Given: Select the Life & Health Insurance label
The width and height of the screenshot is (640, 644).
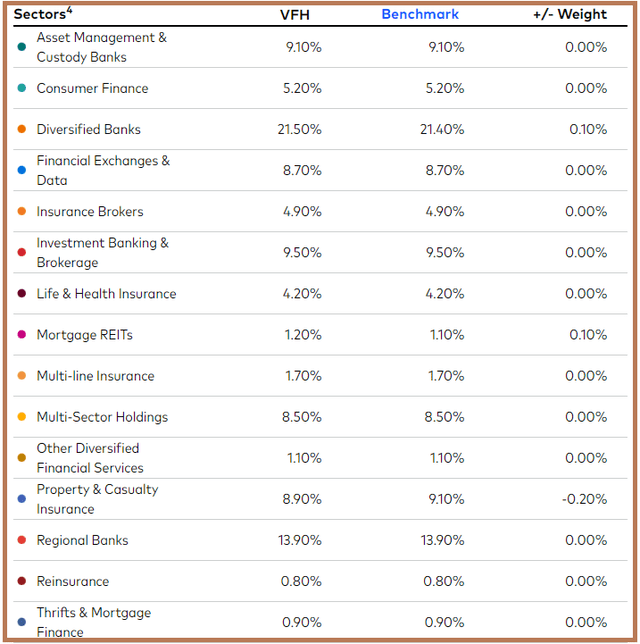Looking at the screenshot, I should [x=106, y=294].
